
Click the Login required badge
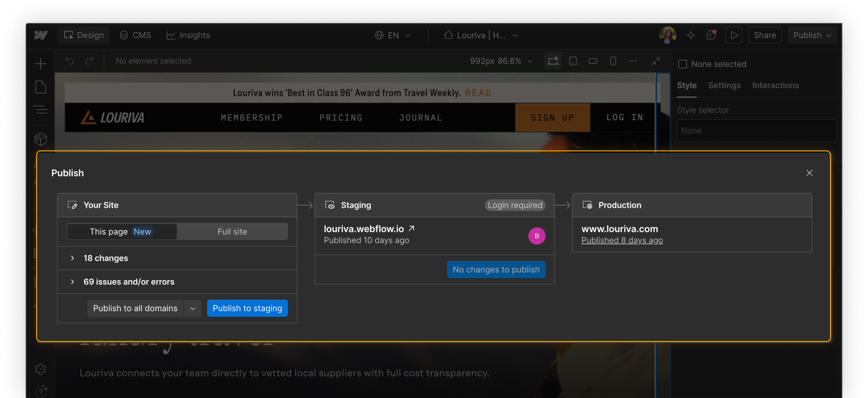(x=515, y=205)
